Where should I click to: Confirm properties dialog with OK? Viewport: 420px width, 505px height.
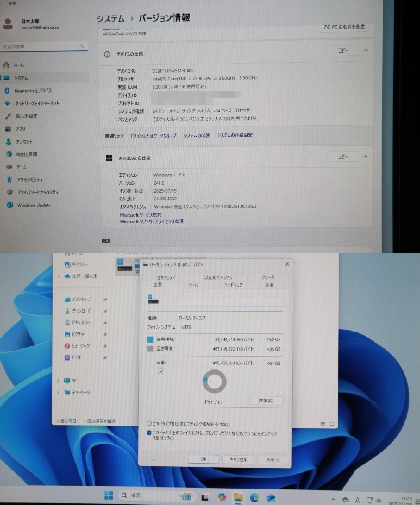pyautogui.click(x=203, y=459)
